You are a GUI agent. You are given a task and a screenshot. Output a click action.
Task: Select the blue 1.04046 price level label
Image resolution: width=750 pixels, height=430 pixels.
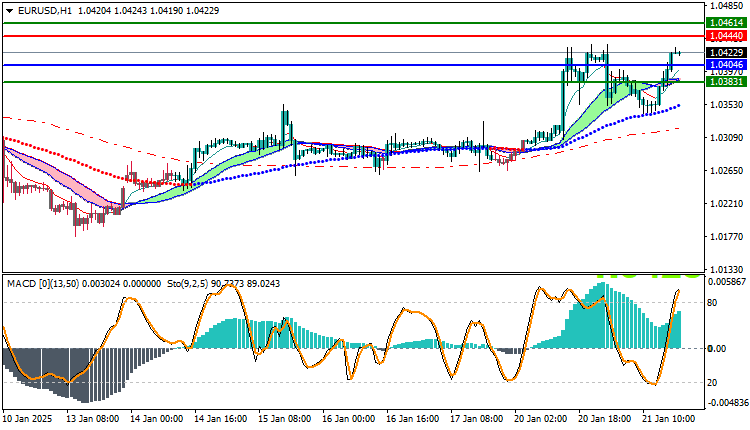[727, 65]
